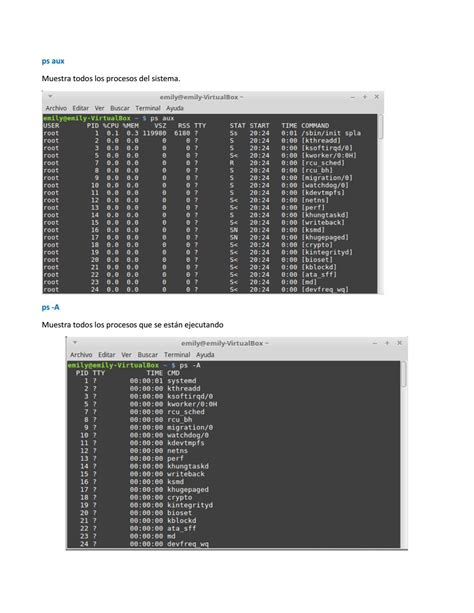Click the typed command 'ps aux' at the prompt
474x613 pixels.
162,118
